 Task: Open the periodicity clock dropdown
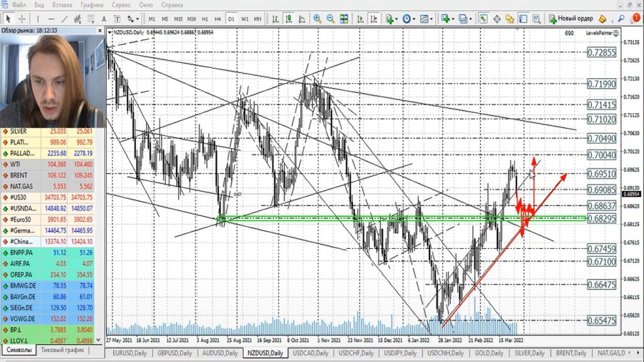point(409,19)
